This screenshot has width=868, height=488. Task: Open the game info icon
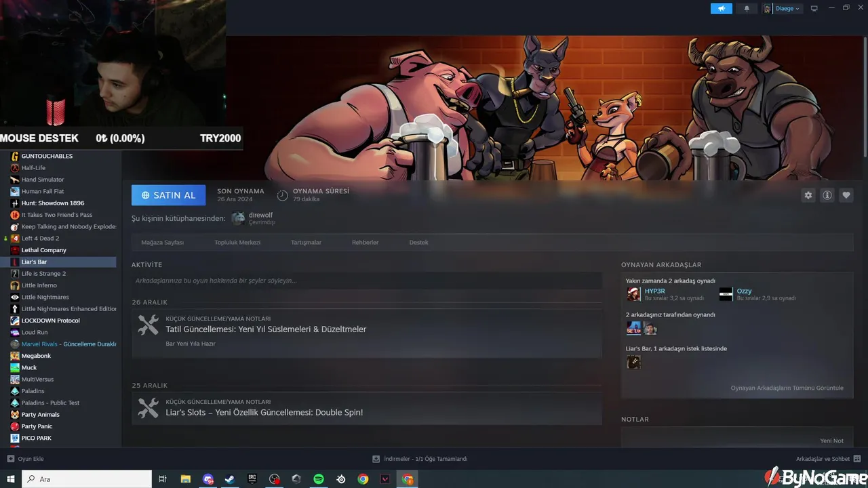(x=827, y=195)
